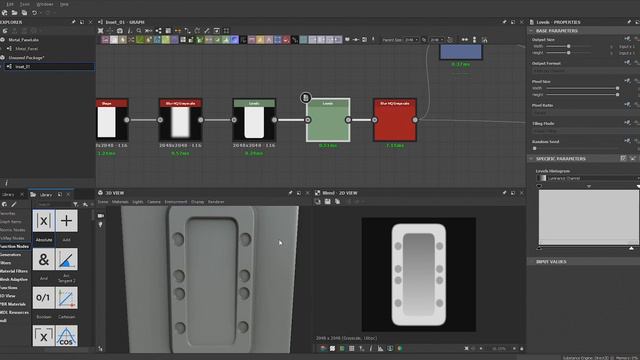640x360 pixels.
Task: Open the Edit menu
Action: click(10, 4)
